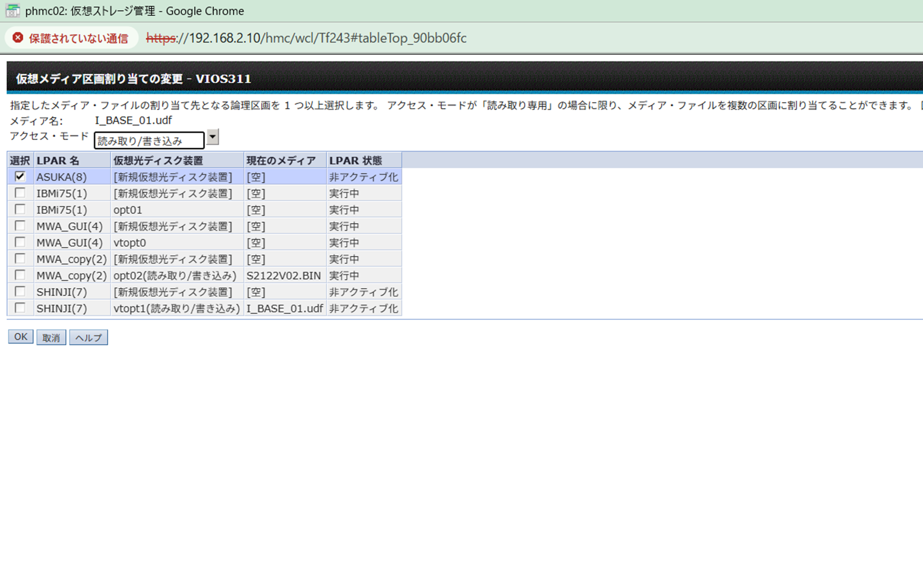Check SHINJI(7) new virtual optical device checkbox
The image size is (923, 588).
point(20,291)
